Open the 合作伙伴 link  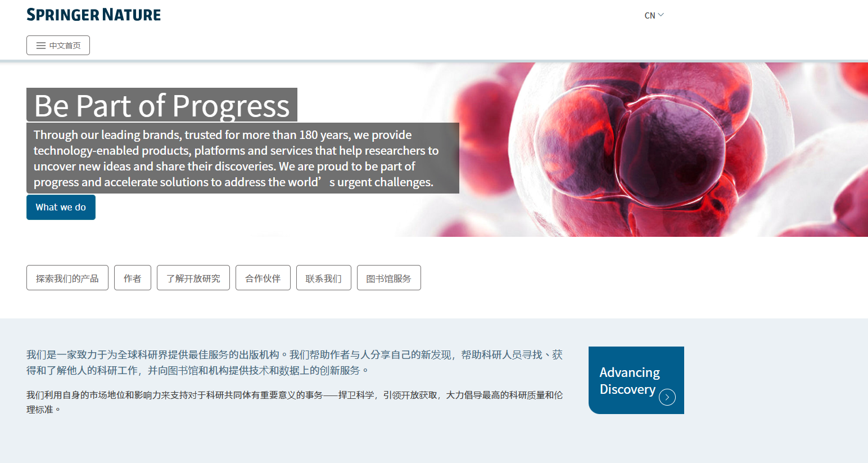click(x=263, y=278)
